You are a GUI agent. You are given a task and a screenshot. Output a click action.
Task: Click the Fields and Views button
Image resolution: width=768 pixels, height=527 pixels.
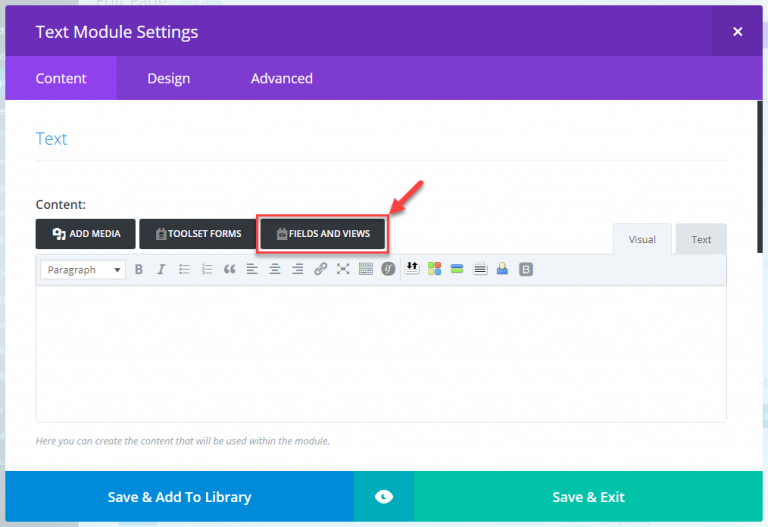[x=323, y=234]
